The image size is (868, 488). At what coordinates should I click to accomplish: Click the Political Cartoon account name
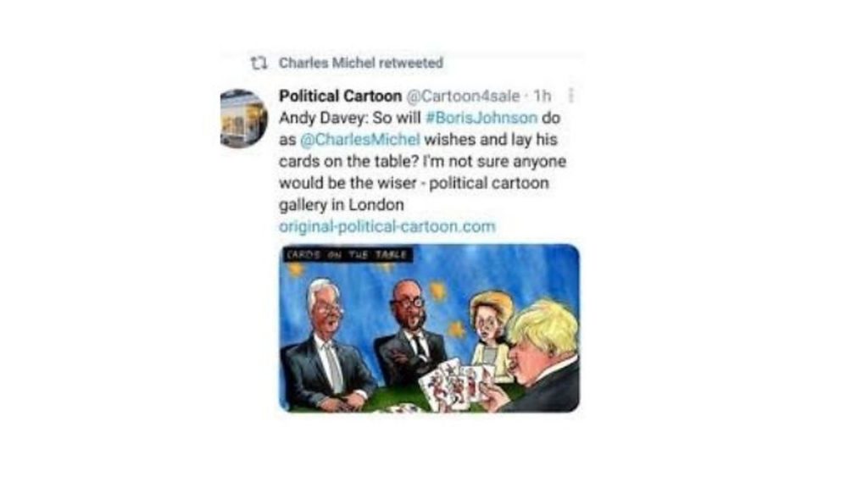pos(340,97)
